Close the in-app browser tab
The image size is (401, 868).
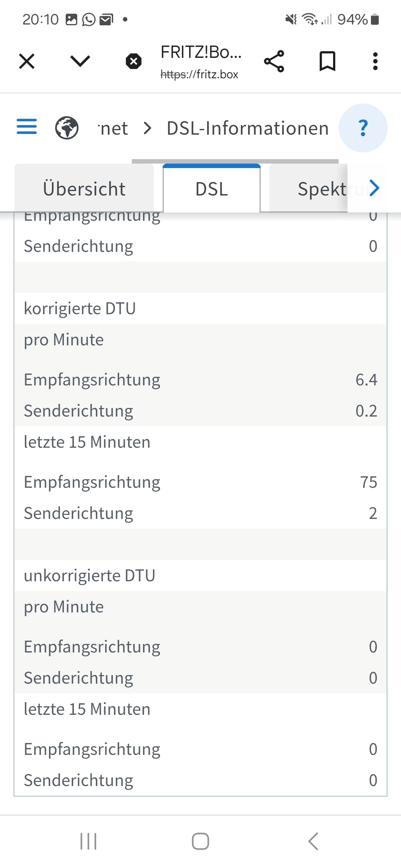(x=27, y=61)
